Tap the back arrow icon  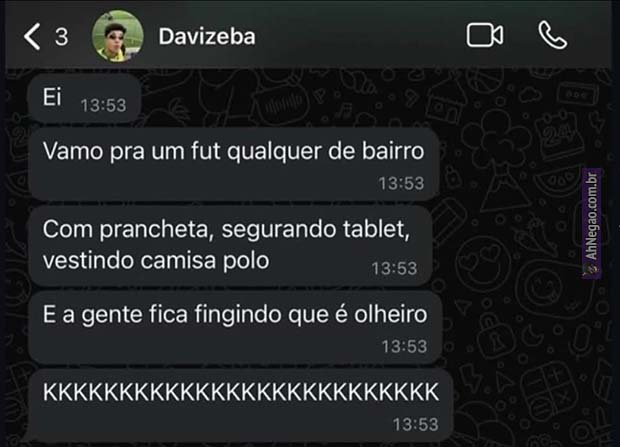pos(32,36)
